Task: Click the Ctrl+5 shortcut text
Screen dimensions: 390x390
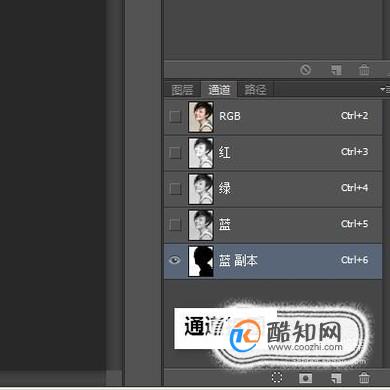Action: (x=354, y=224)
